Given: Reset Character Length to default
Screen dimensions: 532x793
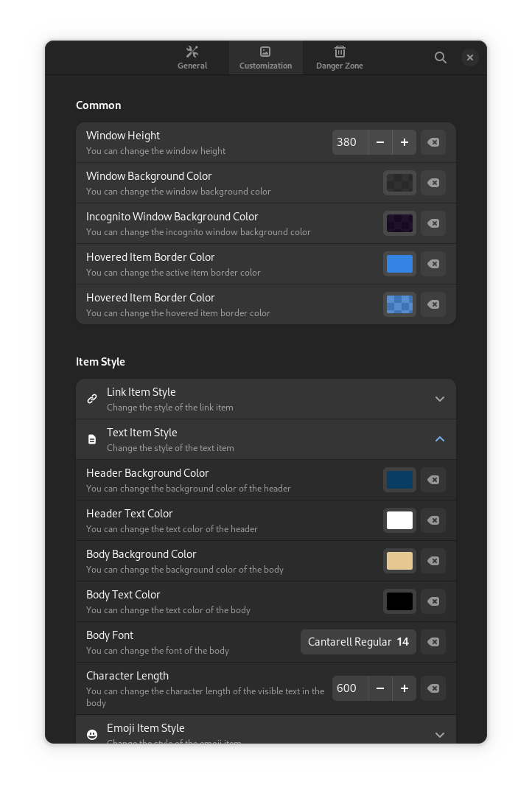Looking at the screenshot, I should pyautogui.click(x=433, y=688).
